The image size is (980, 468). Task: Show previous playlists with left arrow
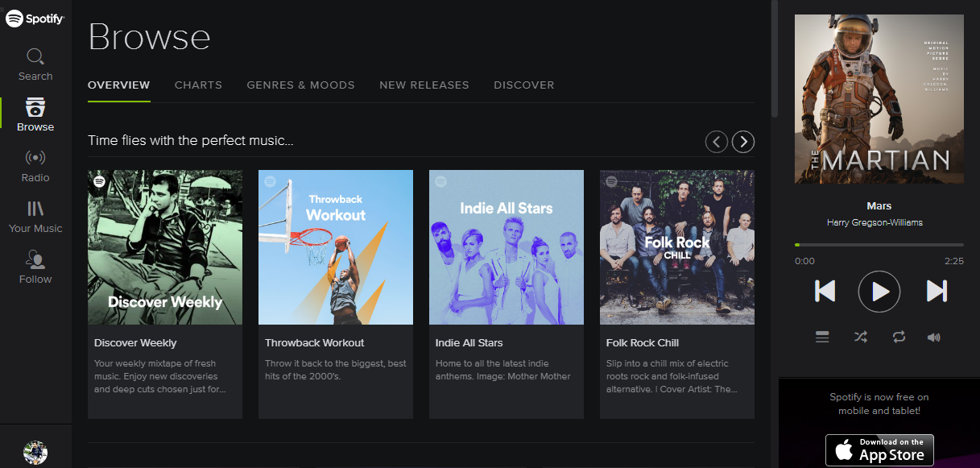[x=717, y=142]
